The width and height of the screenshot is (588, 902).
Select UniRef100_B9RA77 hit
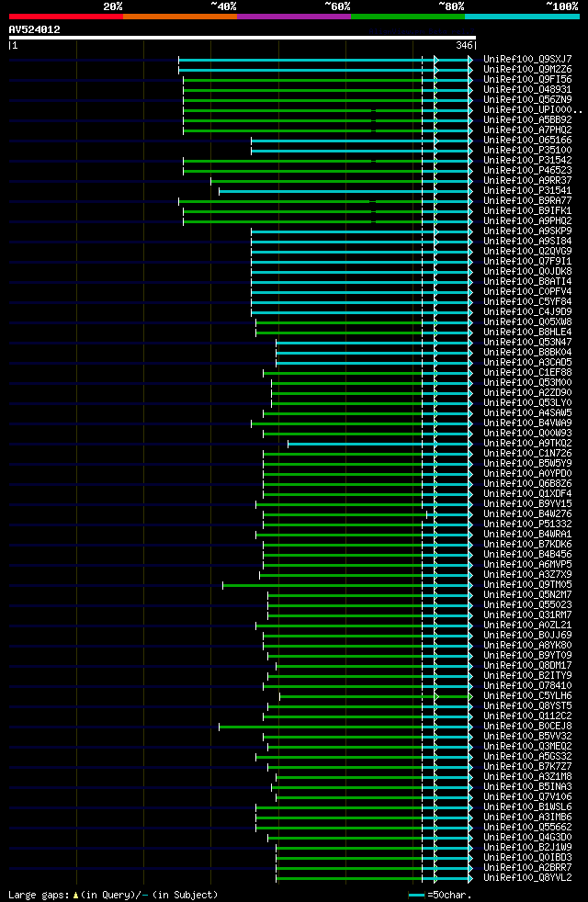pyautogui.click(x=527, y=201)
